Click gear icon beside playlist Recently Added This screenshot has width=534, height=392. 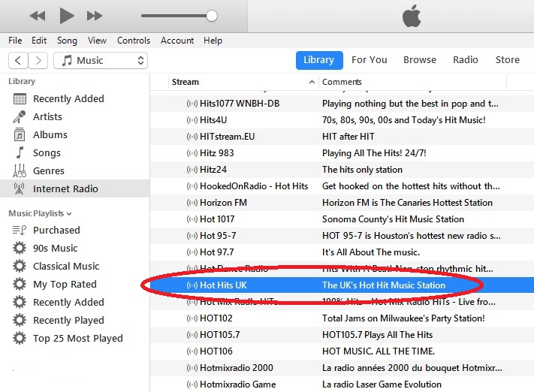[20, 302]
